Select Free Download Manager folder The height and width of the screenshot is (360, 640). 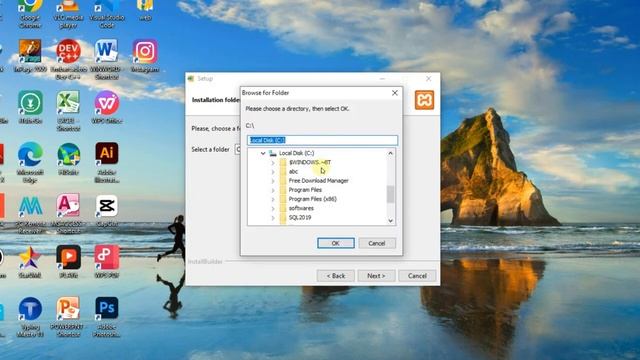(318, 181)
